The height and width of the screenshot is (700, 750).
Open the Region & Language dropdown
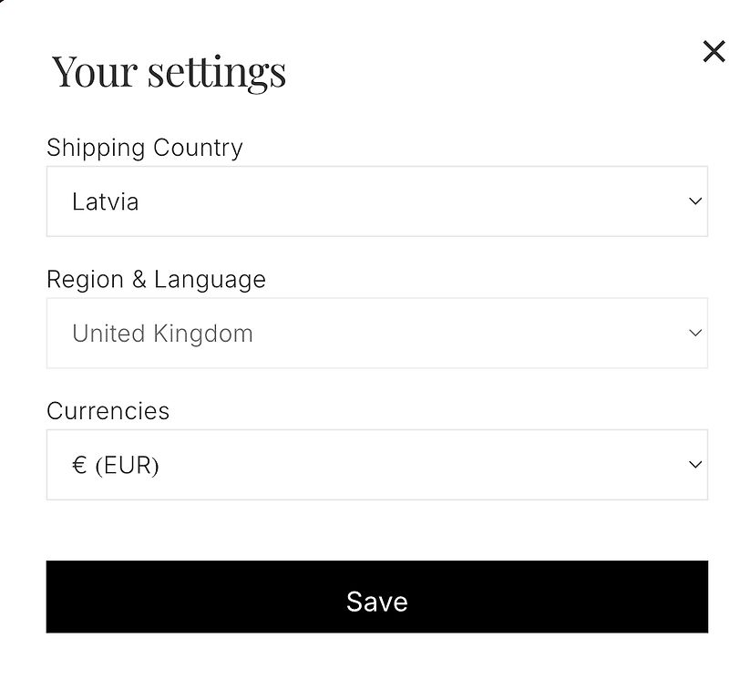(376, 334)
